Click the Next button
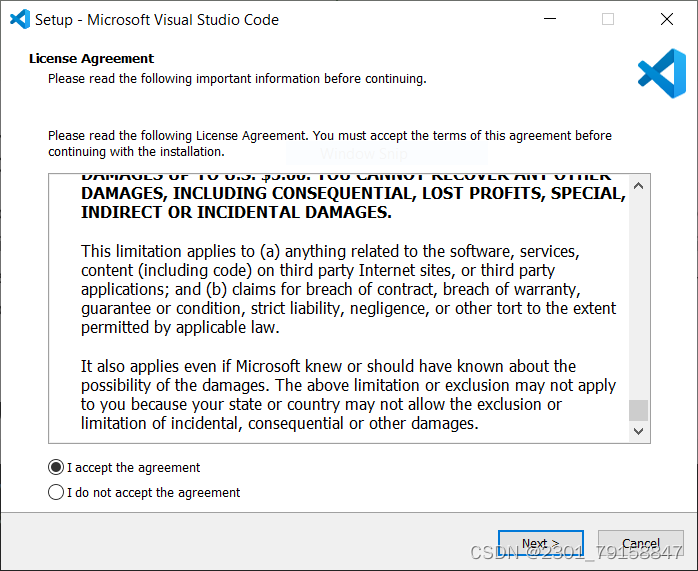Image resolution: width=698 pixels, height=571 pixels. point(540,543)
